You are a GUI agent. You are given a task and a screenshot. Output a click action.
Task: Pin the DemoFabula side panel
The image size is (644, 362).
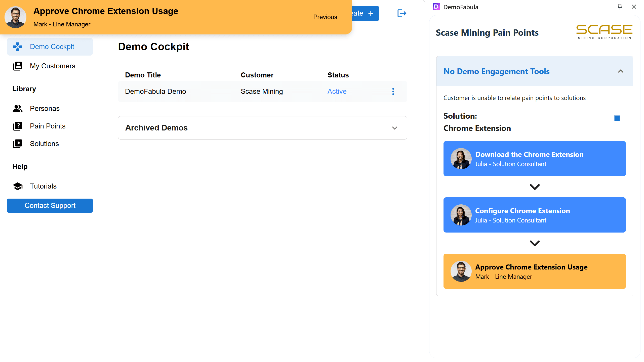[620, 7]
